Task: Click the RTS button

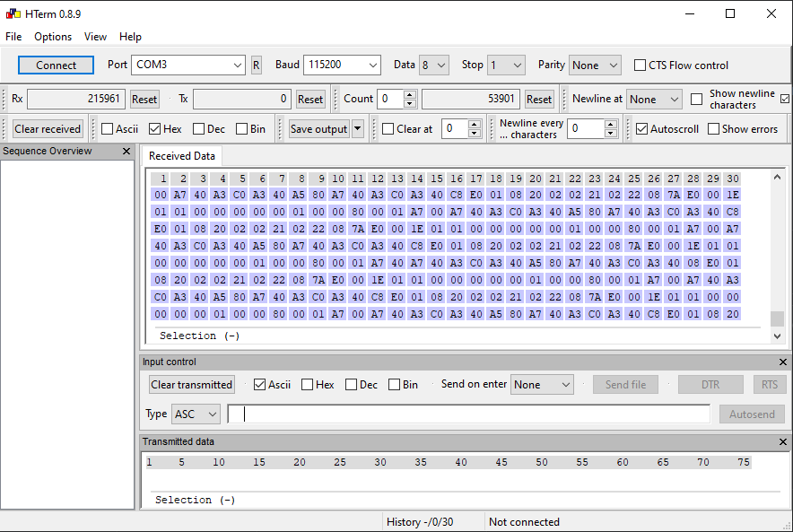Action: (770, 385)
